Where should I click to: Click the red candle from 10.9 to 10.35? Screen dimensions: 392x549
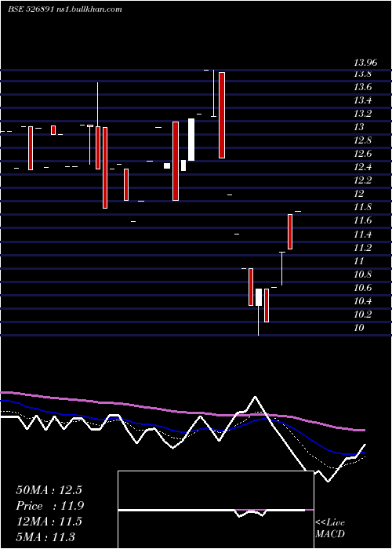pos(251,287)
